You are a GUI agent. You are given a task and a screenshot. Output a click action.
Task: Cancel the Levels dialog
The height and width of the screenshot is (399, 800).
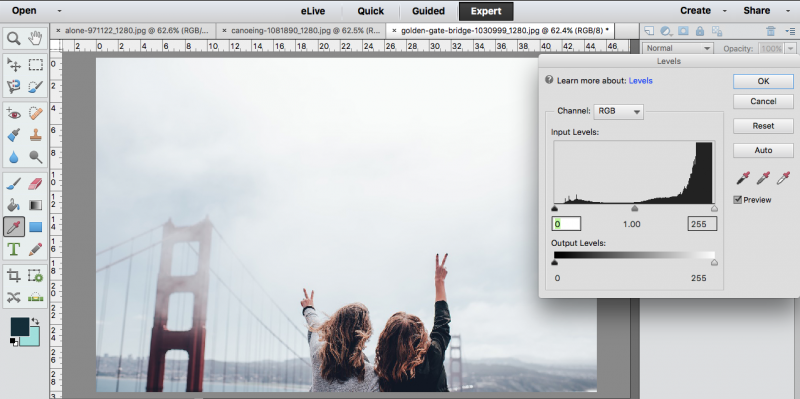[763, 102]
